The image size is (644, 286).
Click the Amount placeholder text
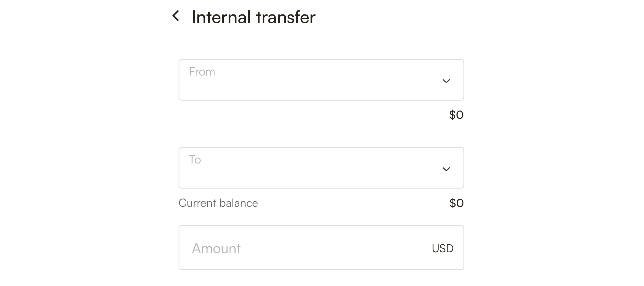[x=216, y=248]
